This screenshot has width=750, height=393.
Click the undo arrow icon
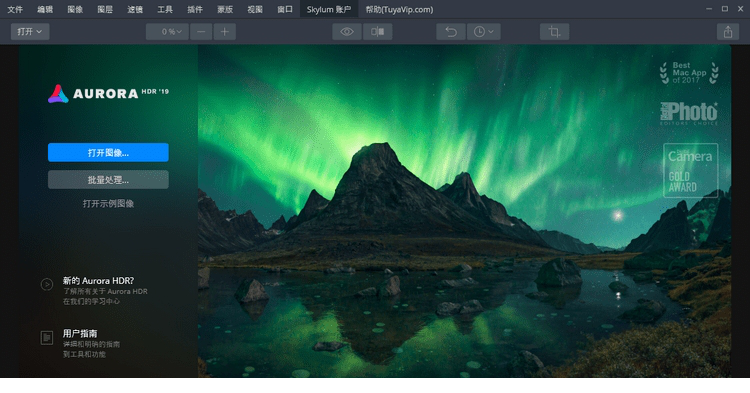pos(451,32)
